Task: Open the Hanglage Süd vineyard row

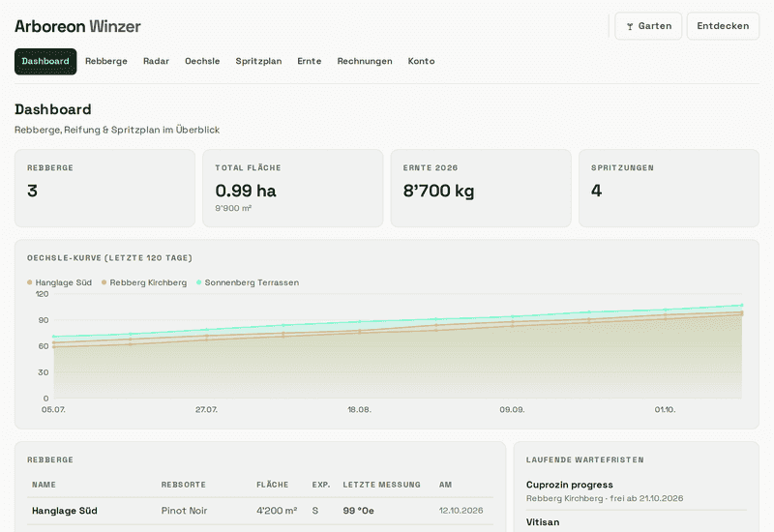Action: coord(260,511)
